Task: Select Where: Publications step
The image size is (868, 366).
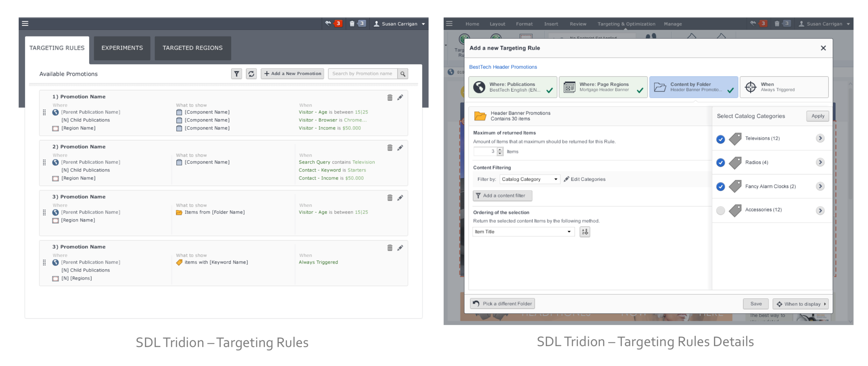Action: 513,87
